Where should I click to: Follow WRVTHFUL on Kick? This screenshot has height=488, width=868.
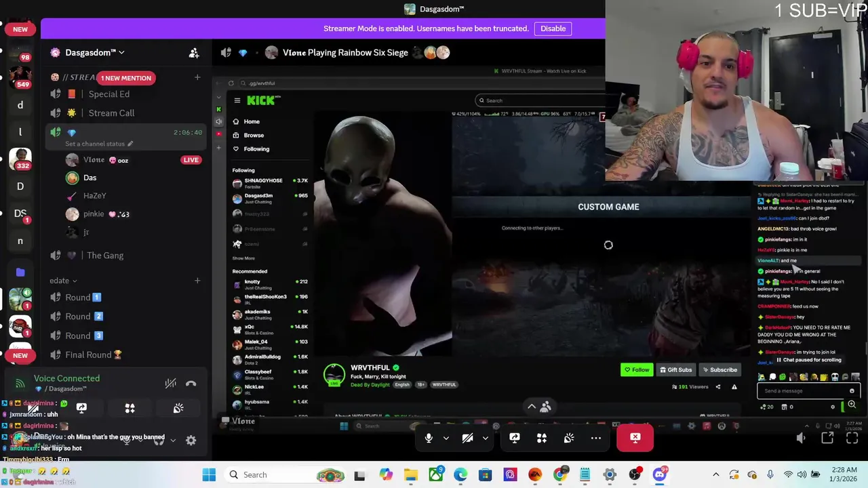coord(636,370)
